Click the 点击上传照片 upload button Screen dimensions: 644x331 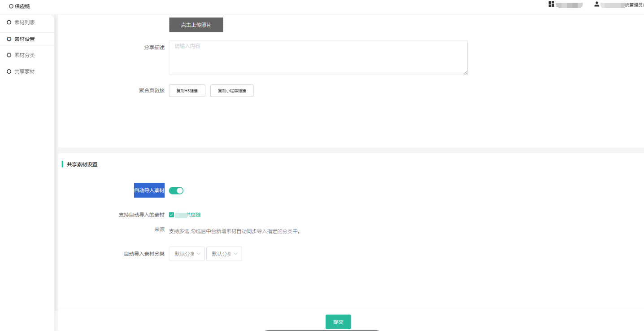[x=196, y=25]
